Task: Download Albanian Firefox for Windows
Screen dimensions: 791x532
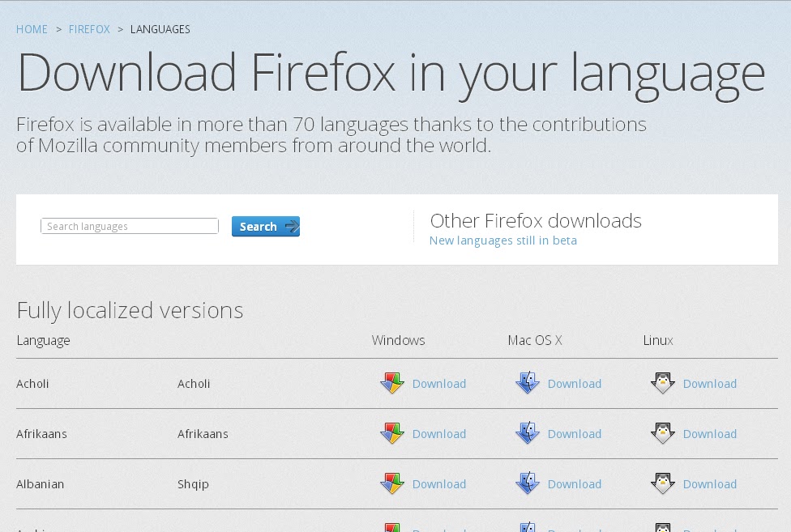Action: coord(439,484)
